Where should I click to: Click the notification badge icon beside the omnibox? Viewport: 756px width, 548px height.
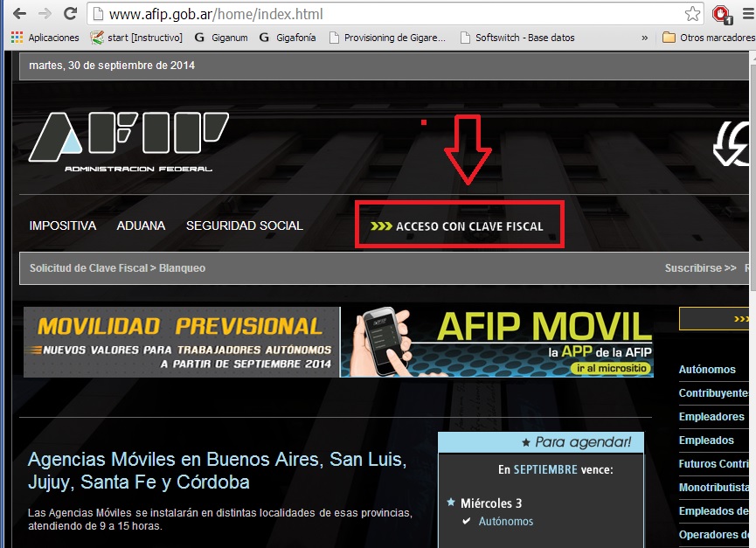(718, 15)
